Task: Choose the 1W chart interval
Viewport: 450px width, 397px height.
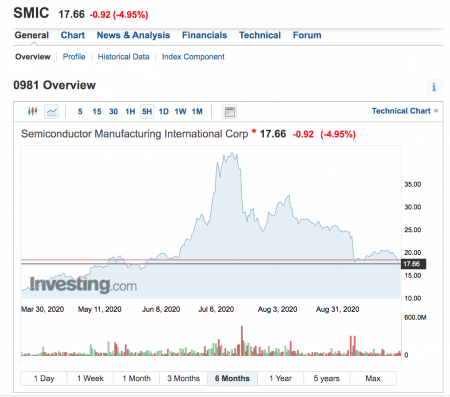Action: click(180, 112)
